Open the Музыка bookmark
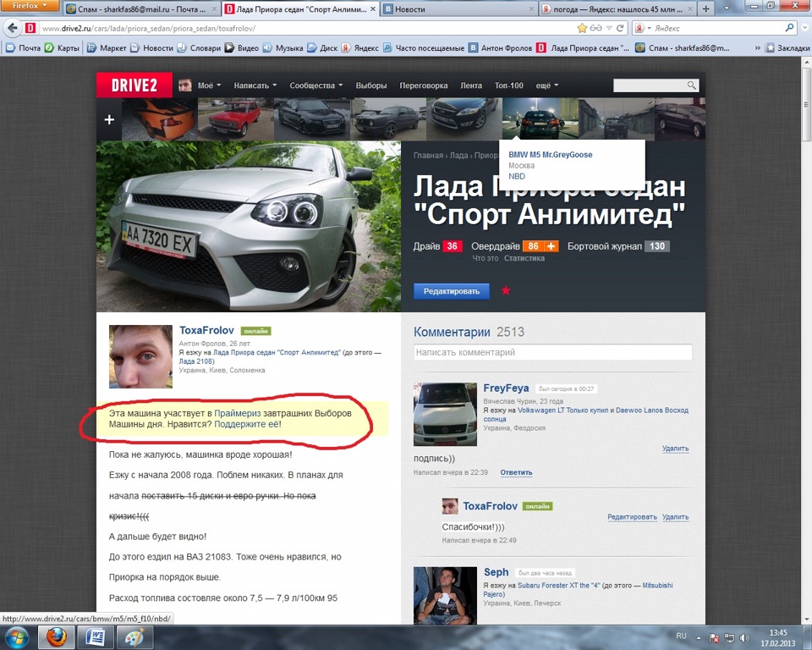The image size is (812, 650). [283, 47]
